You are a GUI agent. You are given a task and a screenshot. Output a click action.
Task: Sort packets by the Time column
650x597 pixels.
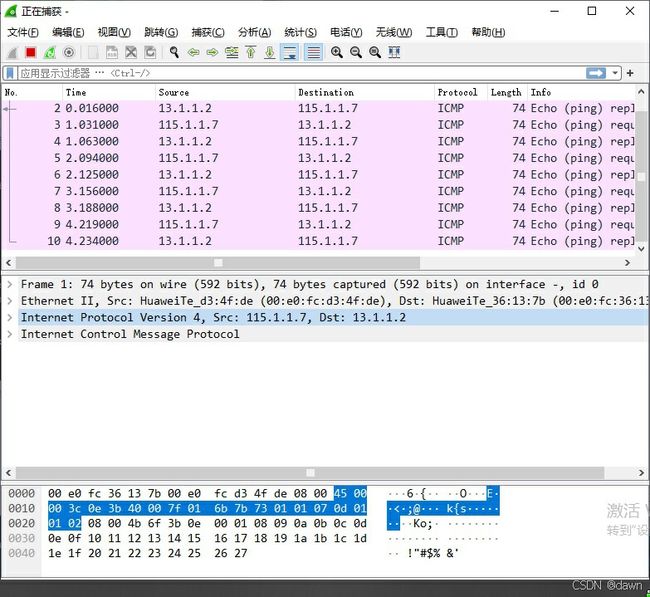click(109, 92)
